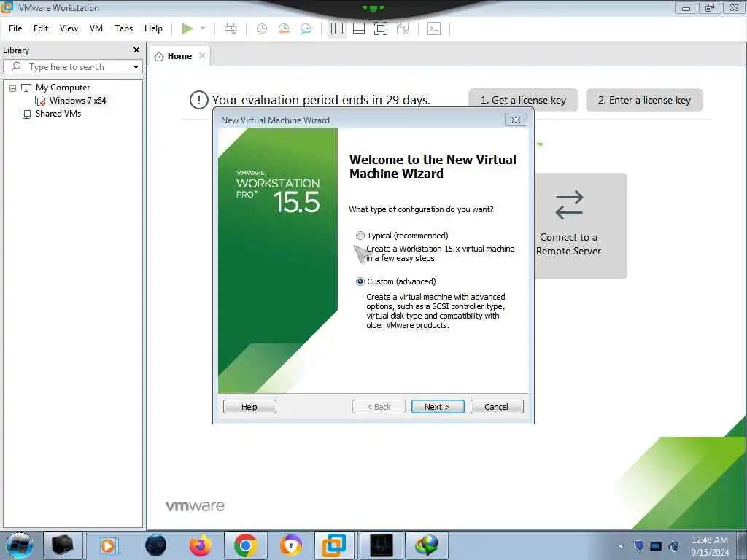The height and width of the screenshot is (560, 747).
Task: Open the power options dropdown arrow
Action: 203,28
